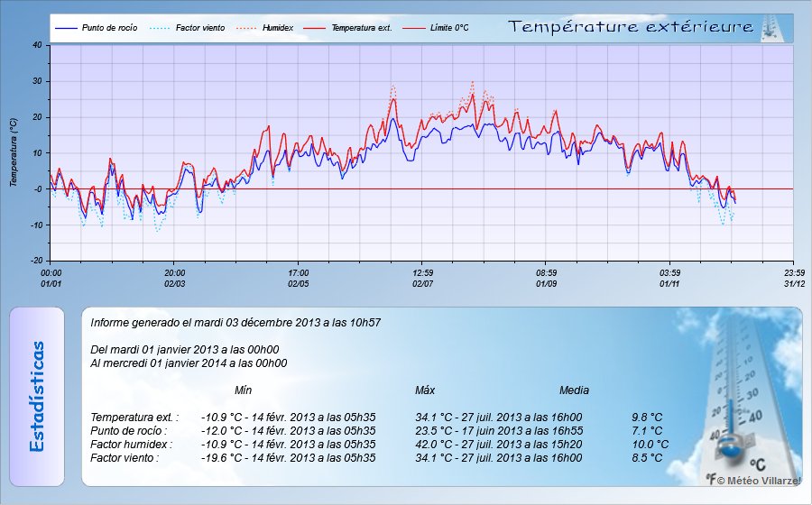Click the Punto de rocío legend line

point(67,29)
